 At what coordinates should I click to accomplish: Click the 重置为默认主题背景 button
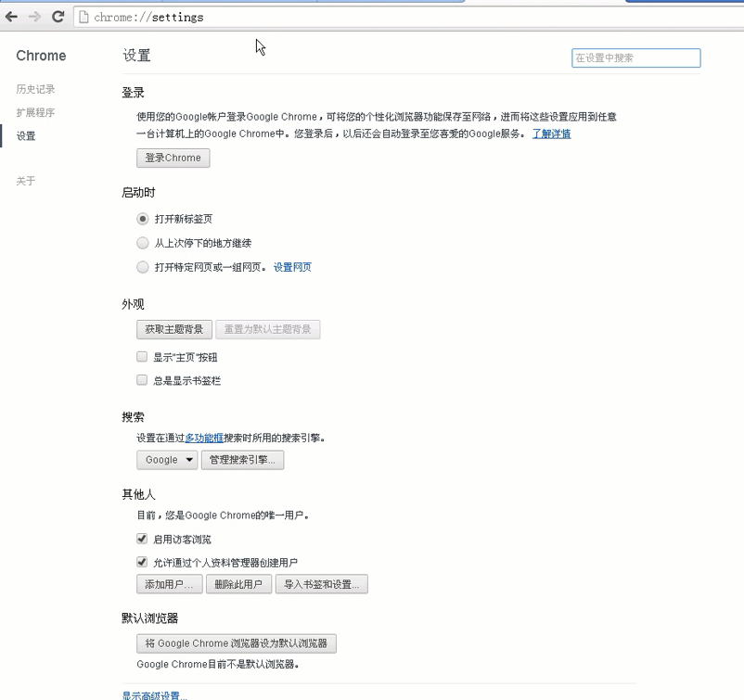pyautogui.click(x=267, y=330)
